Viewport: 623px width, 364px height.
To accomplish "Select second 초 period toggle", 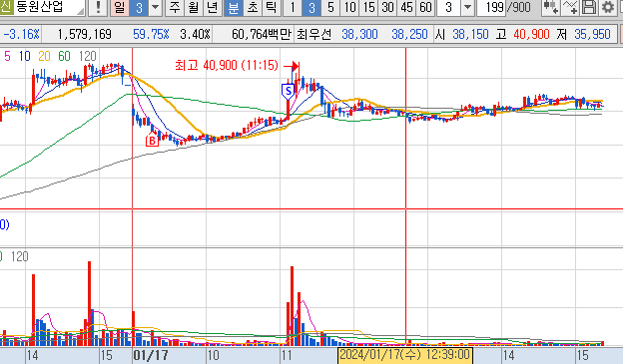I will click(253, 7).
